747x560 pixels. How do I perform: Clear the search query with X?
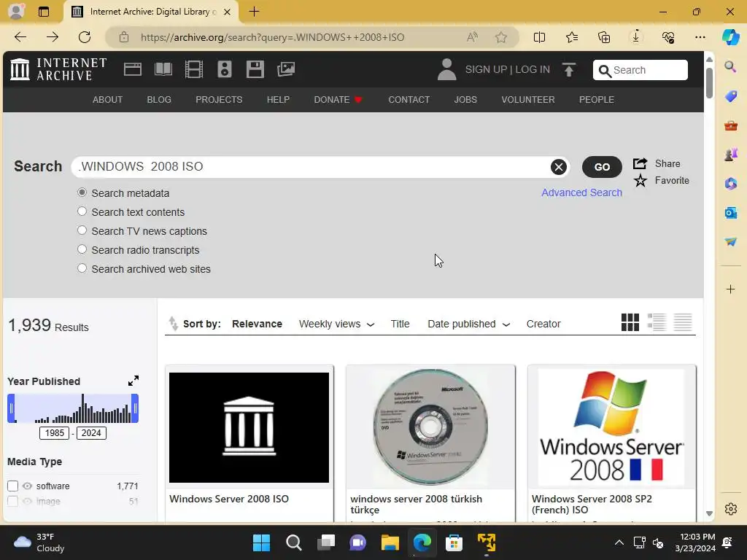558,167
